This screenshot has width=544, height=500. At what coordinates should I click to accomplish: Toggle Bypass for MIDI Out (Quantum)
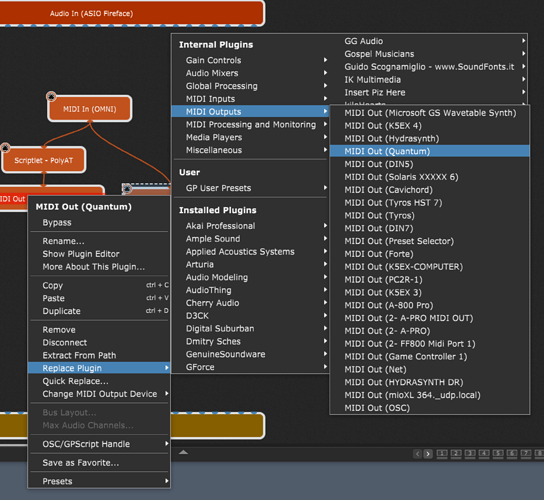99,222
